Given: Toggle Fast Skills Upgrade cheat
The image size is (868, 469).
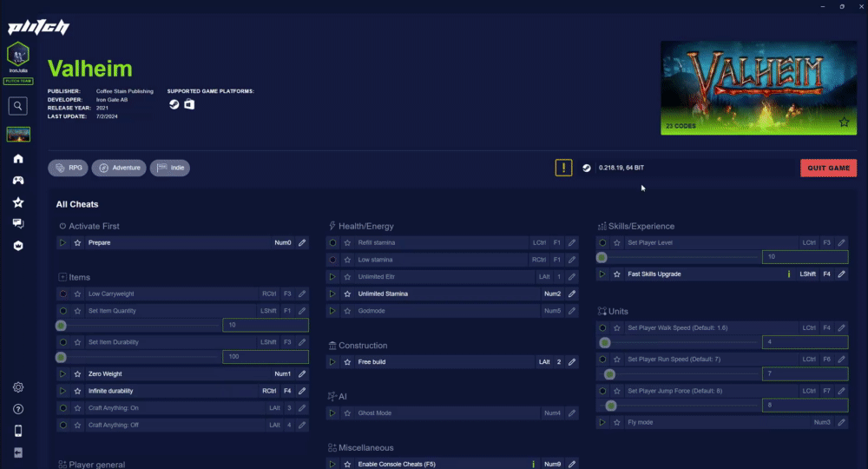Looking at the screenshot, I should tap(602, 274).
